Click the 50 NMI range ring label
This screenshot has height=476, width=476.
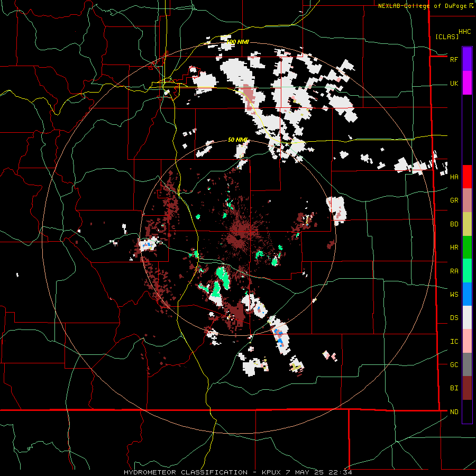pyautogui.click(x=237, y=140)
